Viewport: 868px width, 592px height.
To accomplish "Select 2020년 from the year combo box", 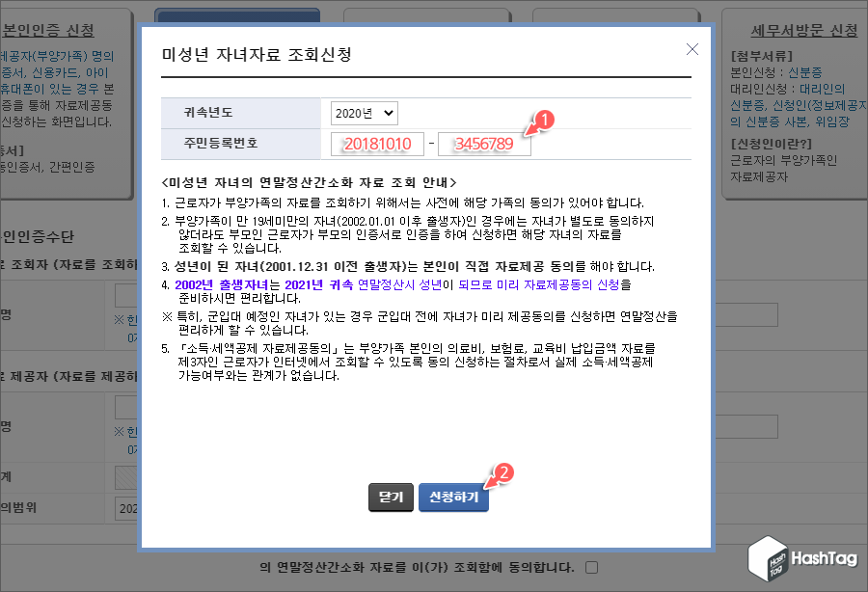I will click(x=366, y=113).
